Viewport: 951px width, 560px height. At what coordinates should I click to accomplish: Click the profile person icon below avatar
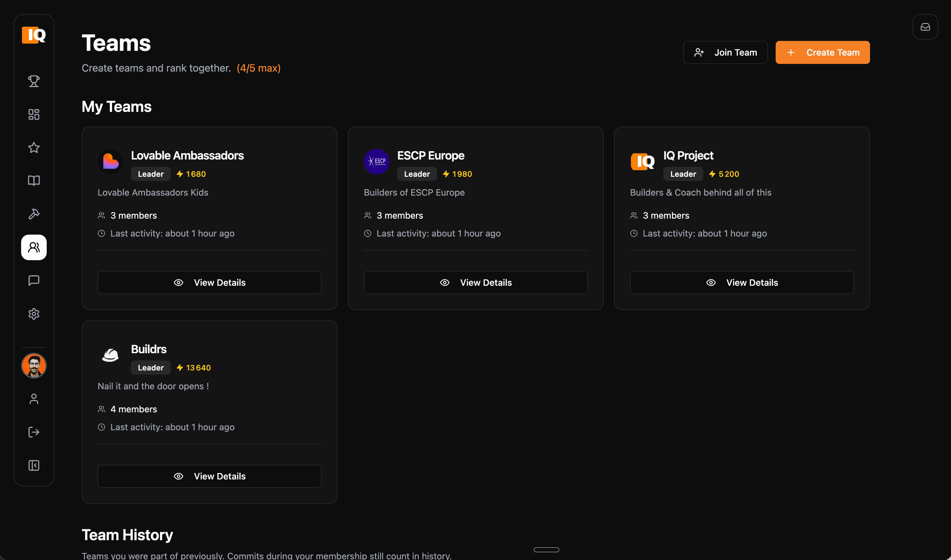34,399
